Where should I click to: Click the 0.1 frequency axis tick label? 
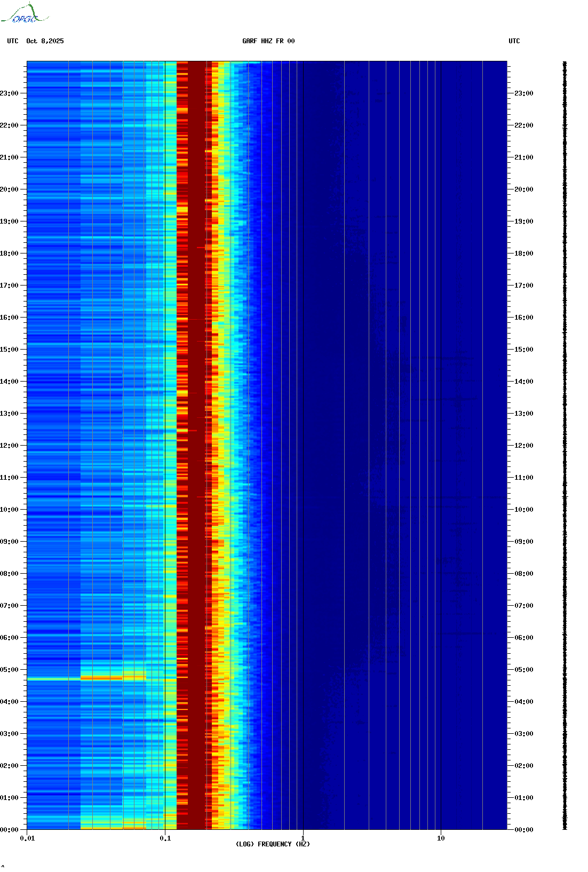tap(165, 838)
